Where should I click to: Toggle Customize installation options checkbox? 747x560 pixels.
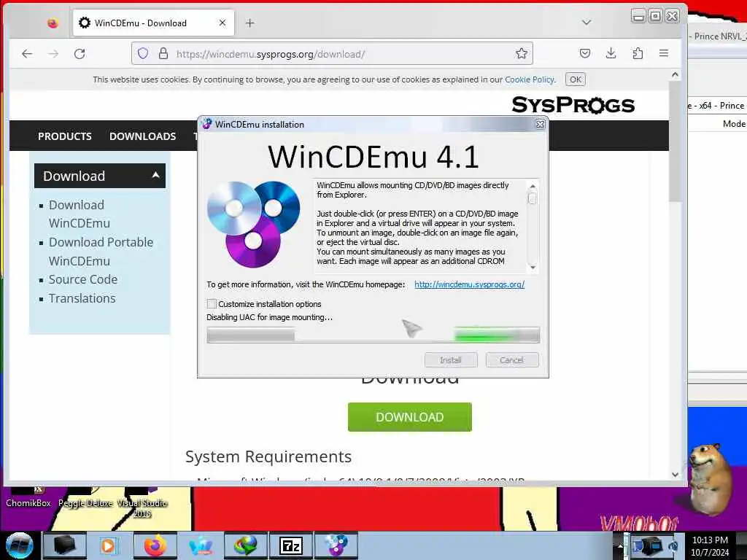click(x=212, y=304)
